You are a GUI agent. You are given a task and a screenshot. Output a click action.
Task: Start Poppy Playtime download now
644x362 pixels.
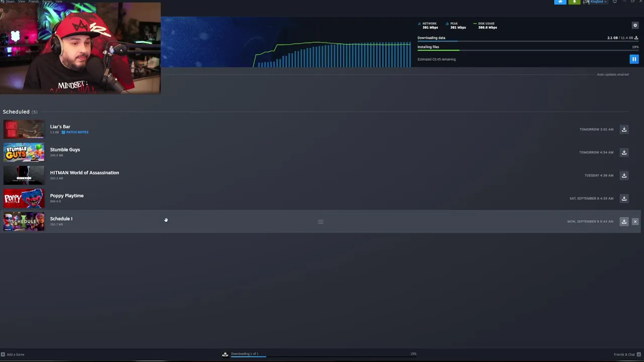click(624, 198)
